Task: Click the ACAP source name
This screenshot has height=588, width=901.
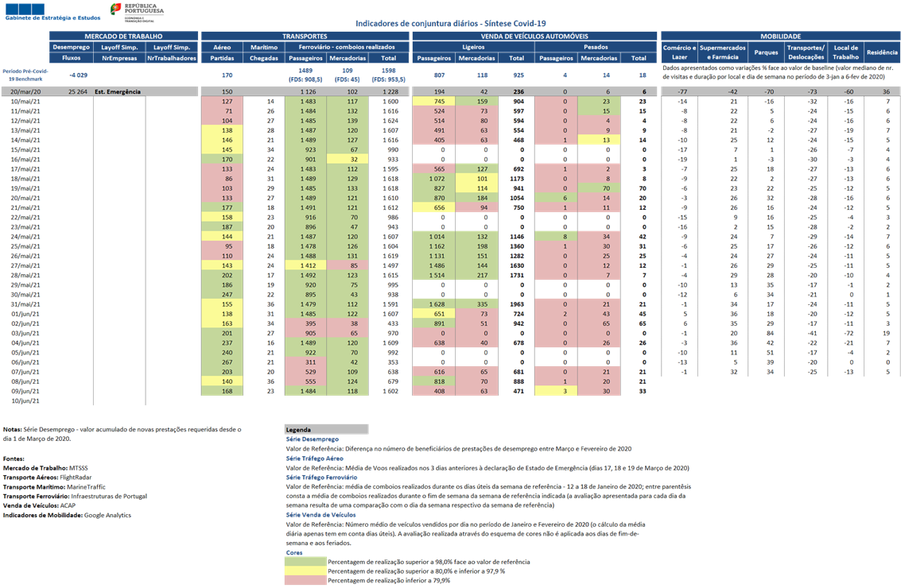Action: coord(68,506)
